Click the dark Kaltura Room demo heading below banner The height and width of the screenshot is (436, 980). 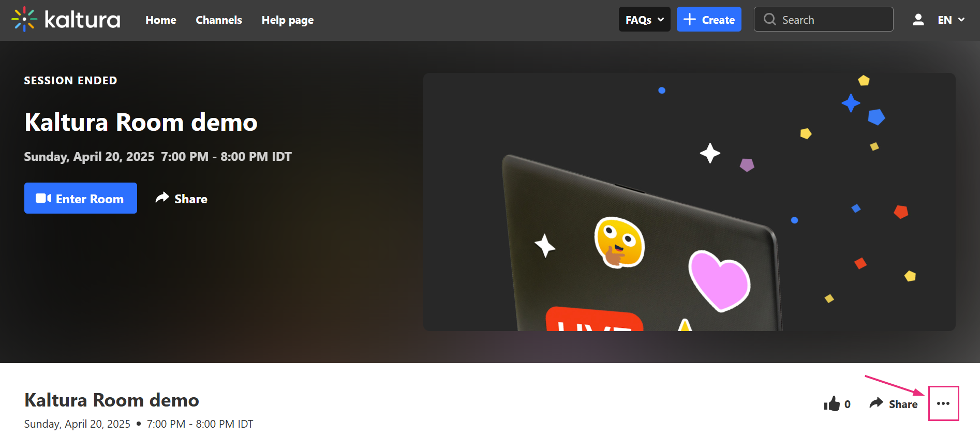[112, 400]
